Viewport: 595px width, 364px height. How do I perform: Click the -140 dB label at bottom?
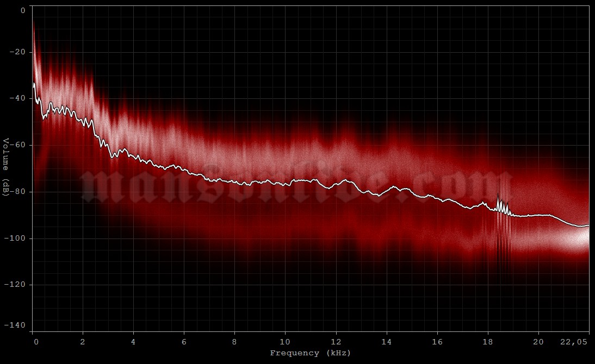(x=17, y=325)
